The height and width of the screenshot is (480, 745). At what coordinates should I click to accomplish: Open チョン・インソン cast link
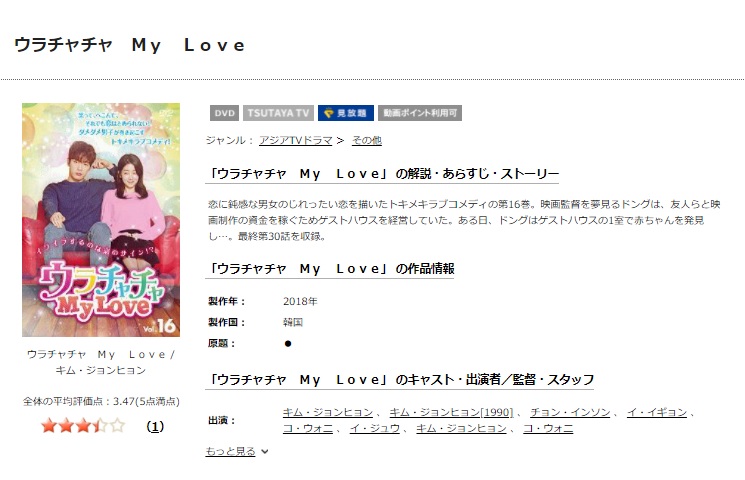(570, 412)
